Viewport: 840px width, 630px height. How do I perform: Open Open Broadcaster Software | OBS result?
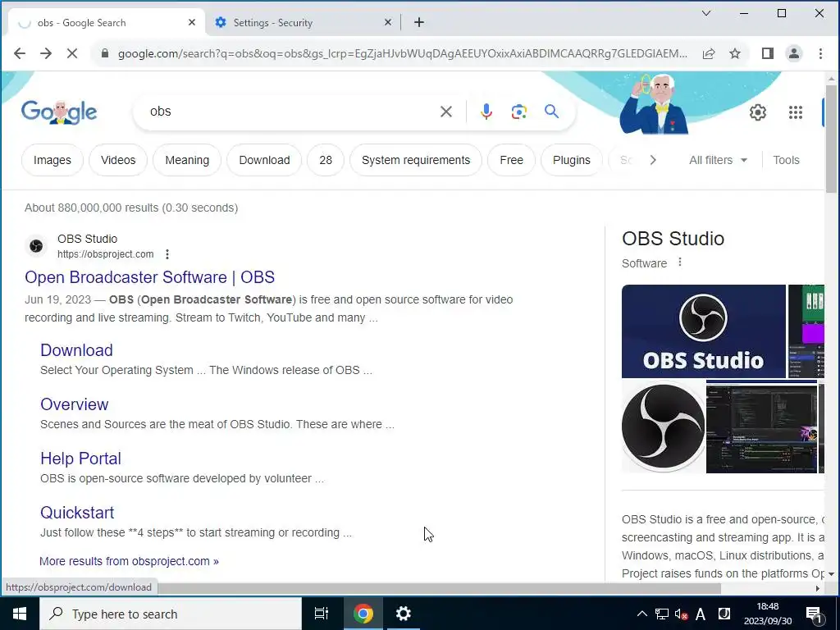(x=149, y=277)
